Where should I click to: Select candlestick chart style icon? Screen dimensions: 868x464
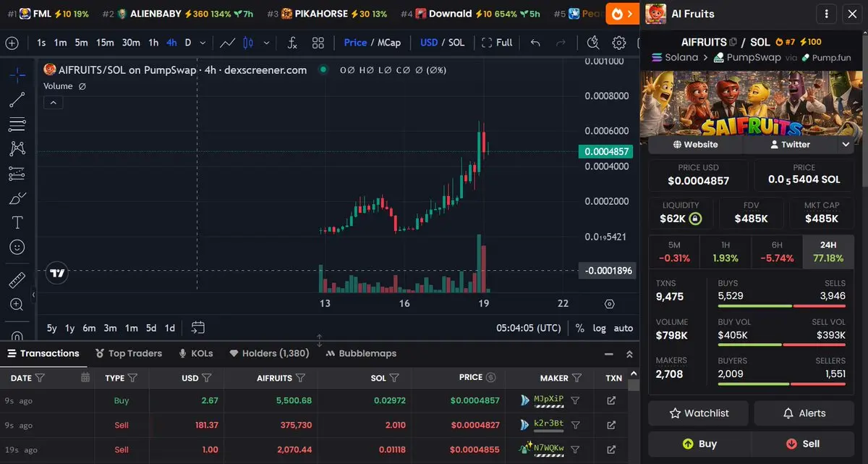[x=248, y=43]
